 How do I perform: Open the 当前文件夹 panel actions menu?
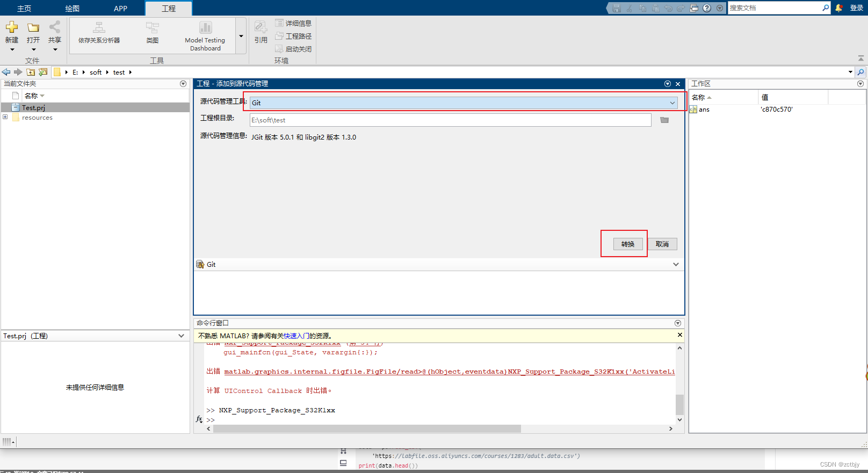pos(183,84)
